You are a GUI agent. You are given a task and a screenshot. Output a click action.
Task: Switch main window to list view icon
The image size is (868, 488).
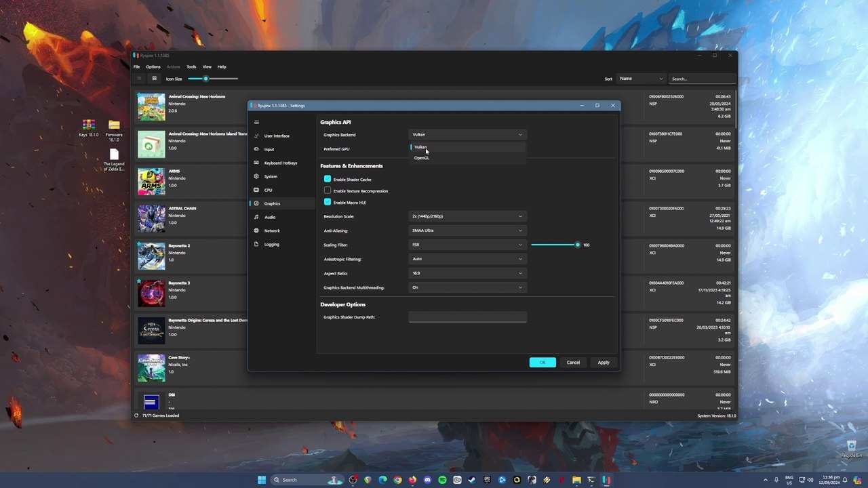point(139,79)
